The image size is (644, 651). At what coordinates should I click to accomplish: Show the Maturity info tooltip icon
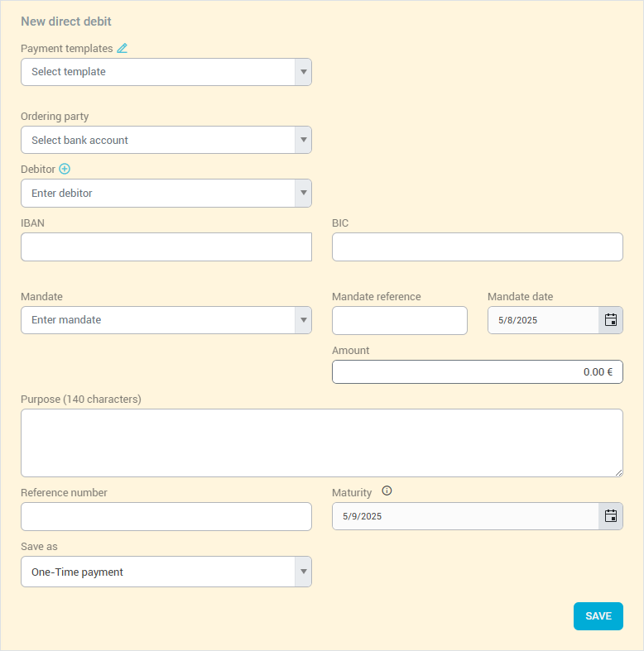387,491
